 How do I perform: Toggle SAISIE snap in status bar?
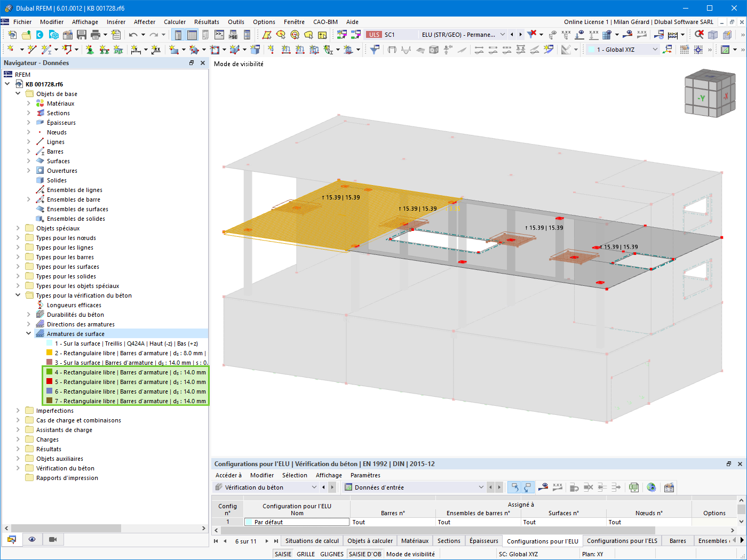coord(283,554)
